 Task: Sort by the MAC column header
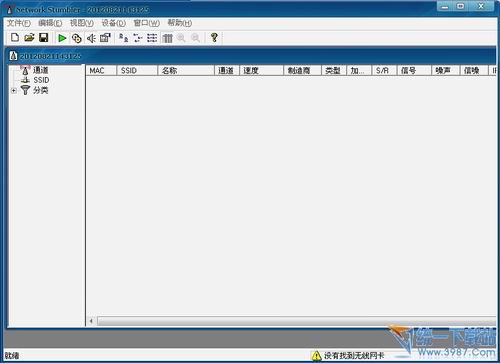point(101,70)
